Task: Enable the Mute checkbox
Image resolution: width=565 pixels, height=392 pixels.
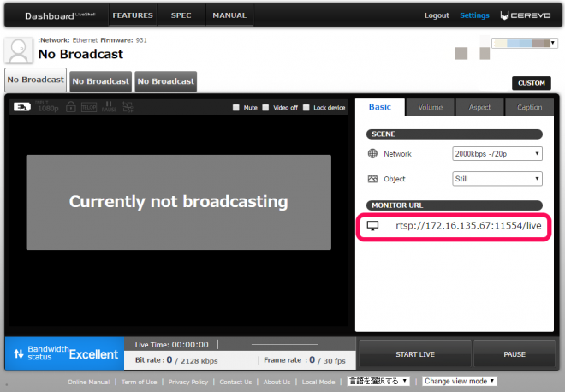Action: pos(236,108)
